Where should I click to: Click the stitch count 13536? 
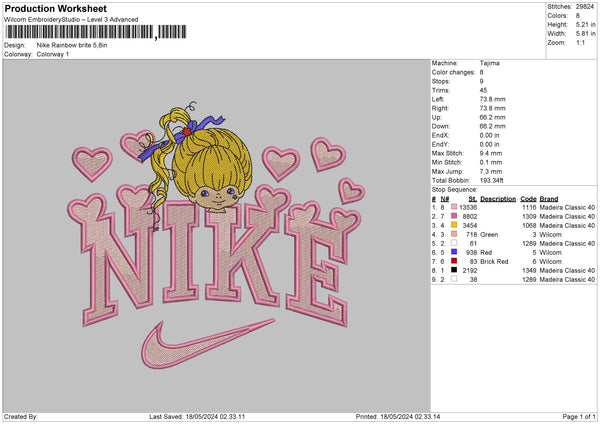[x=468, y=207]
